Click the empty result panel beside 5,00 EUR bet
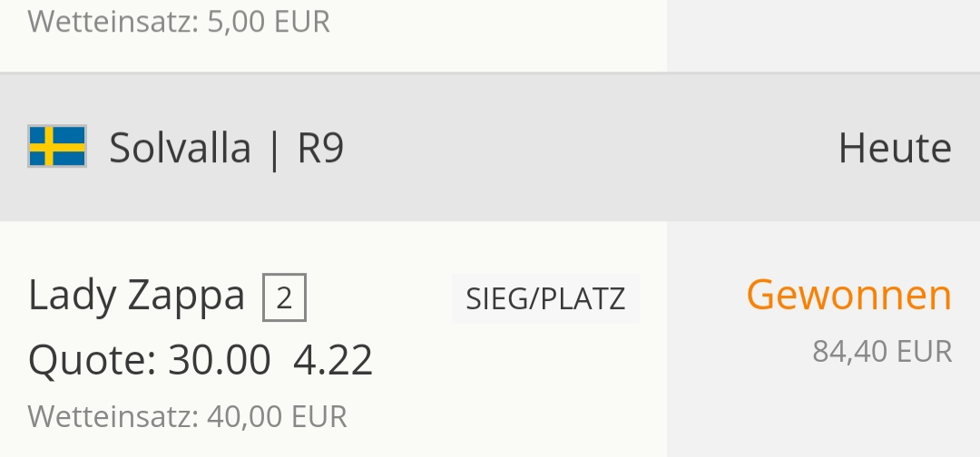The height and width of the screenshot is (457, 980). [824, 35]
